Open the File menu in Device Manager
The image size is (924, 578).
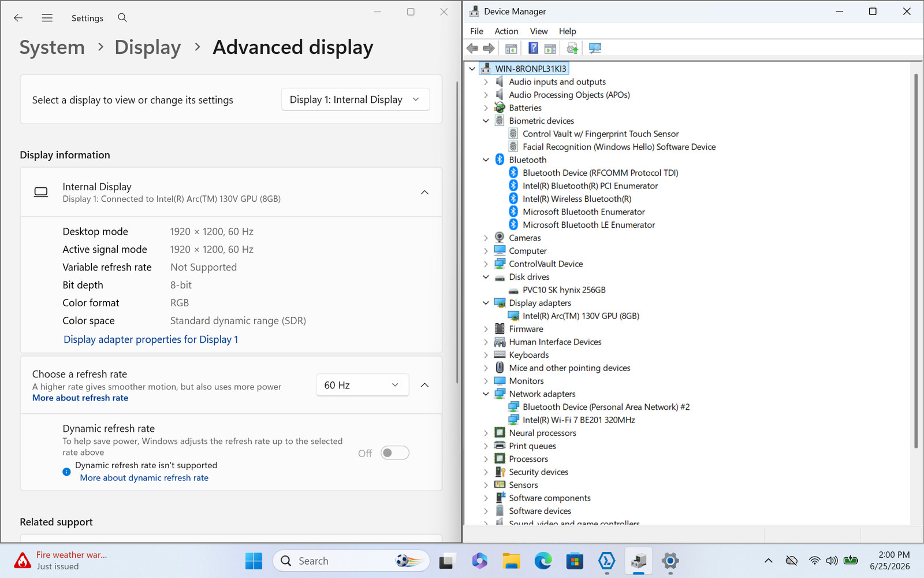[477, 31]
